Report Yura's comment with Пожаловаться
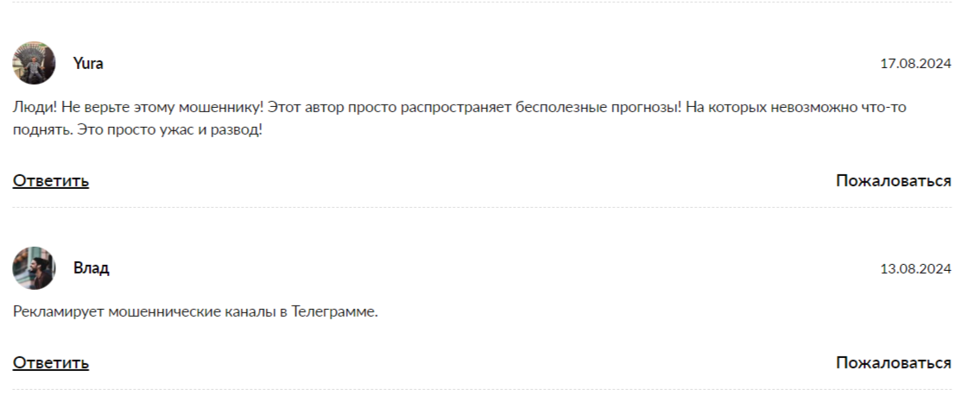Screen dimensions: 980x396 pyautogui.click(x=894, y=180)
